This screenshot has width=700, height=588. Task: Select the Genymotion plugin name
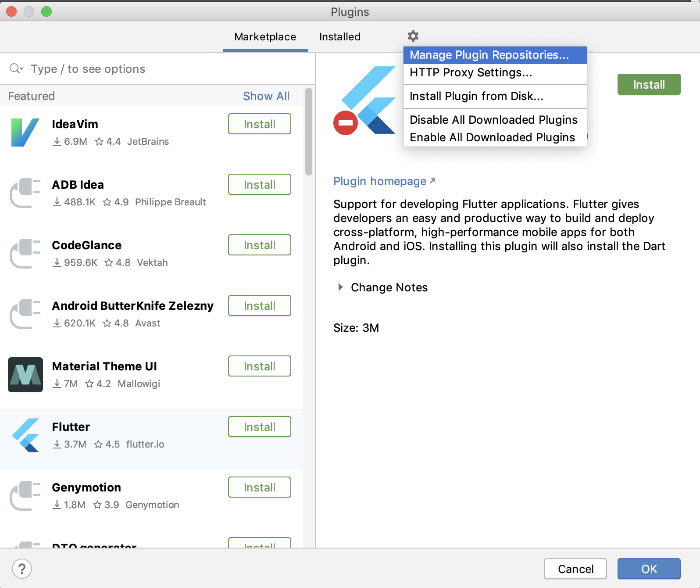[86, 488]
